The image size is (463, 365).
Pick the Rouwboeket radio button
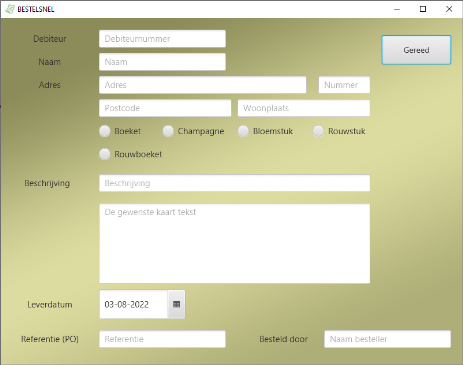[105, 154]
